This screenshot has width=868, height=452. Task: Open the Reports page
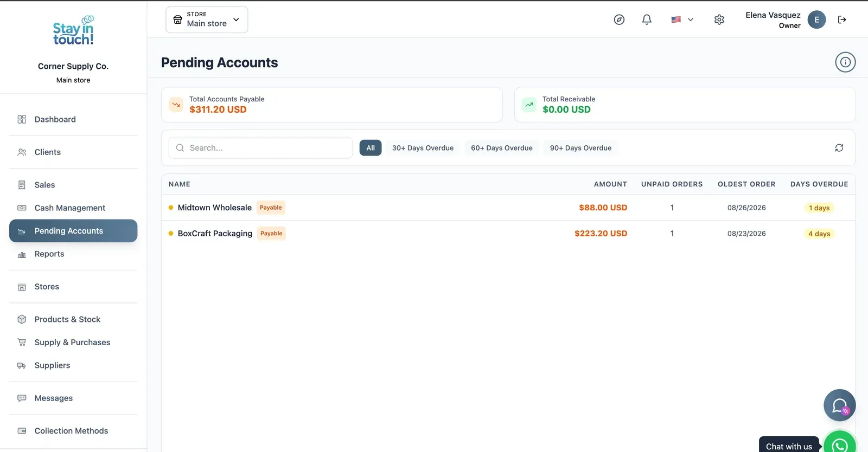point(73,254)
